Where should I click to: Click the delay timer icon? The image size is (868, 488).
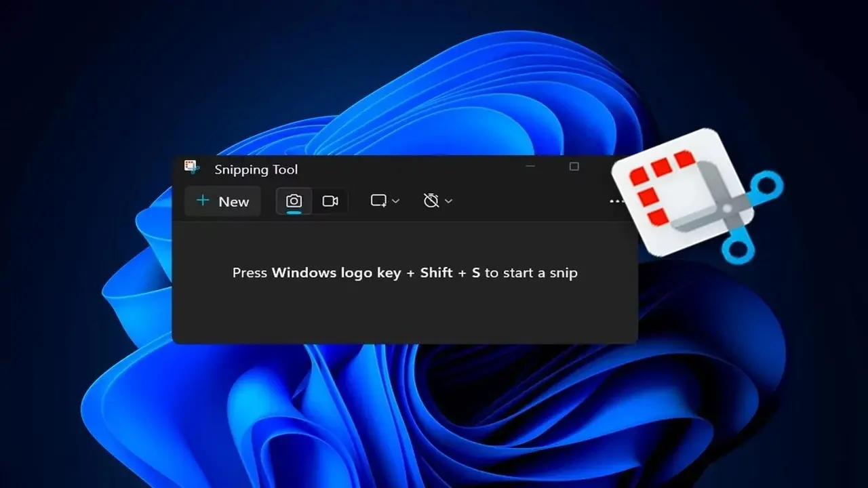click(x=431, y=201)
